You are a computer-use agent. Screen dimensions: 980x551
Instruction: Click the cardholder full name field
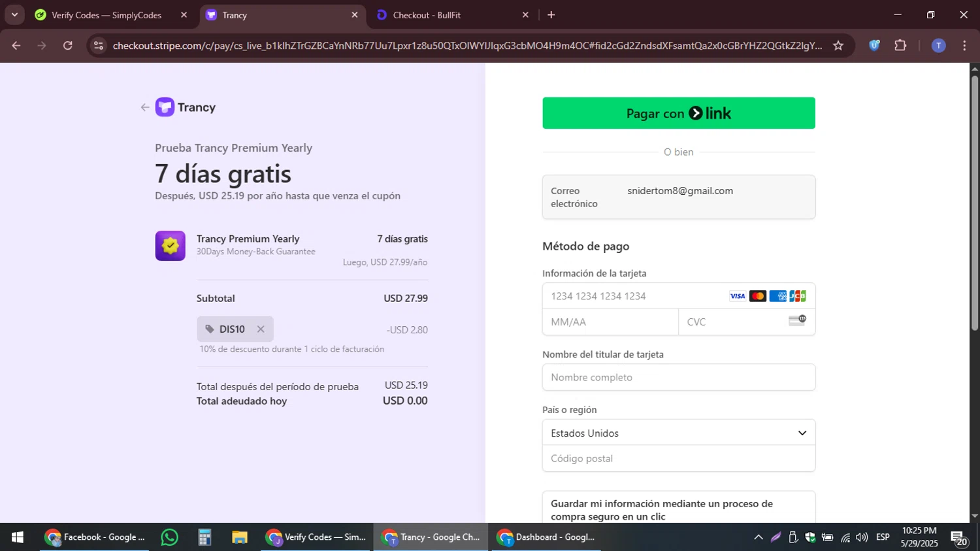[x=679, y=377]
